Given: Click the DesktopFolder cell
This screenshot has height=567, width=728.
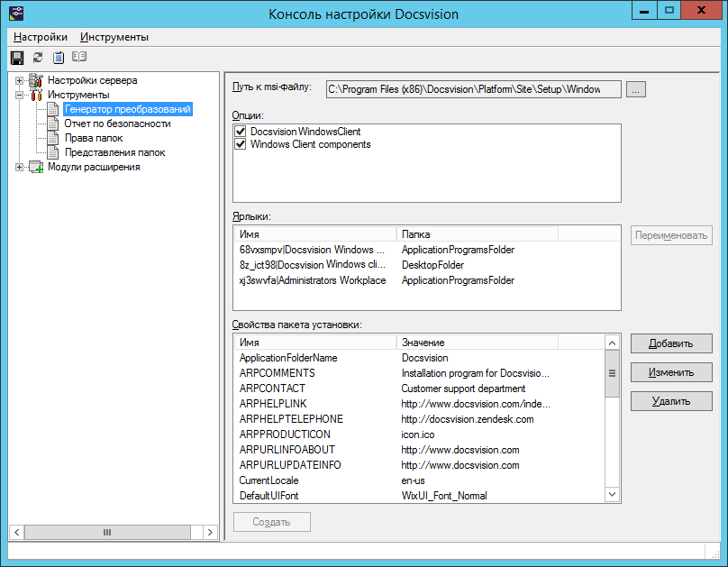Looking at the screenshot, I should 432,265.
